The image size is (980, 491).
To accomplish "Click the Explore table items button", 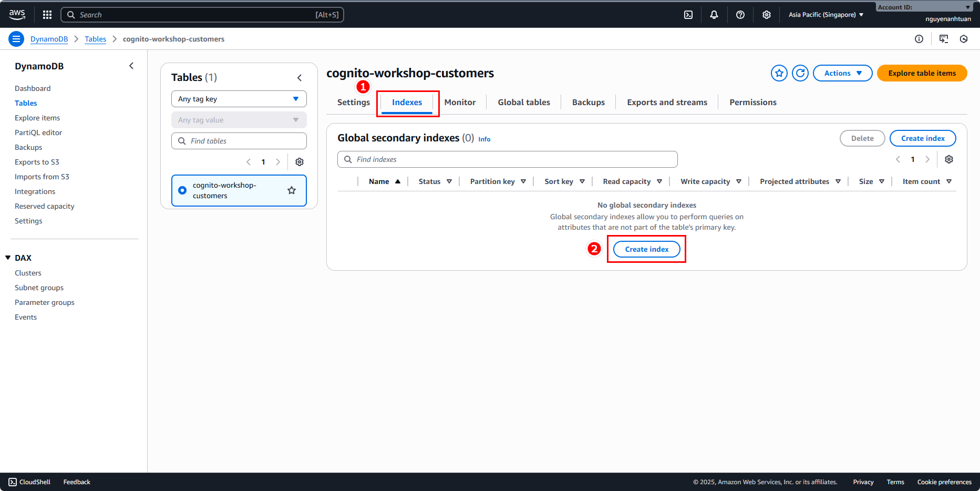I will click(922, 73).
